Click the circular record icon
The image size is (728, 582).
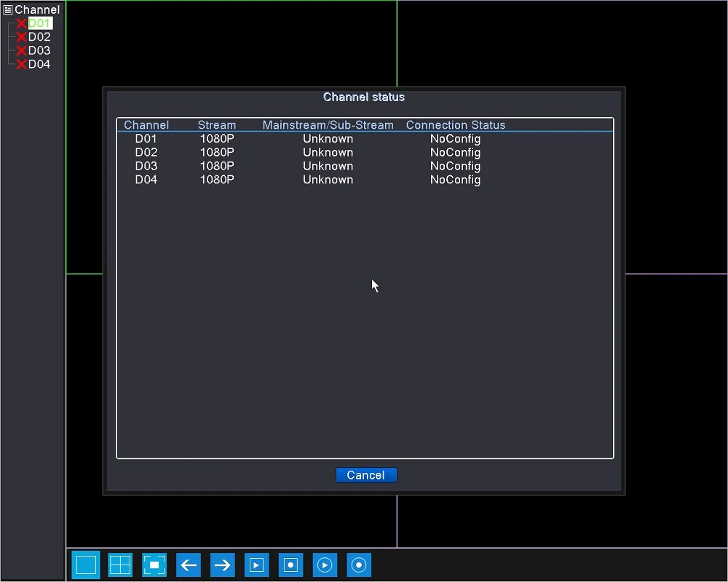(359, 565)
